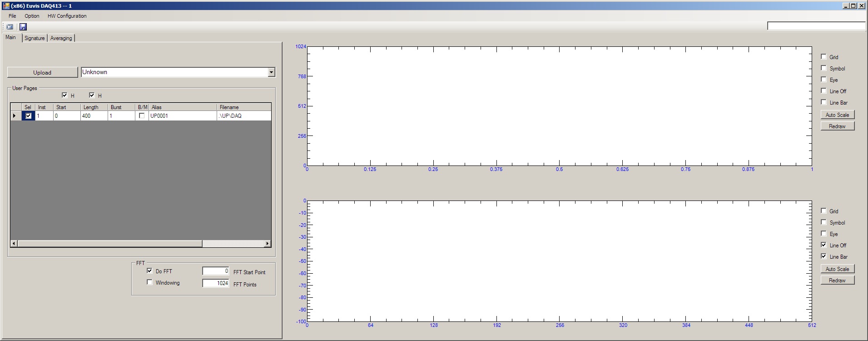Screen dimensions: 868x341
Task: Click the row selector arrow for UP0001
Action: tap(16, 116)
